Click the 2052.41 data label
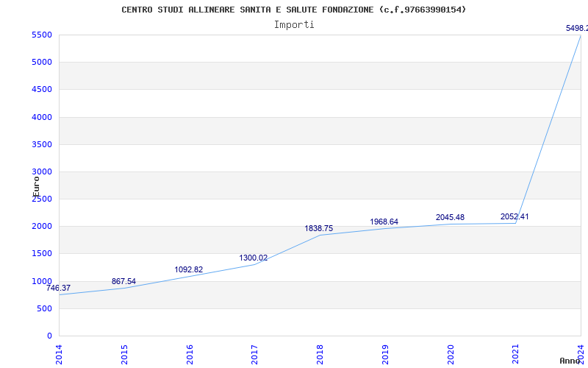The image size is (588, 368). tap(514, 216)
